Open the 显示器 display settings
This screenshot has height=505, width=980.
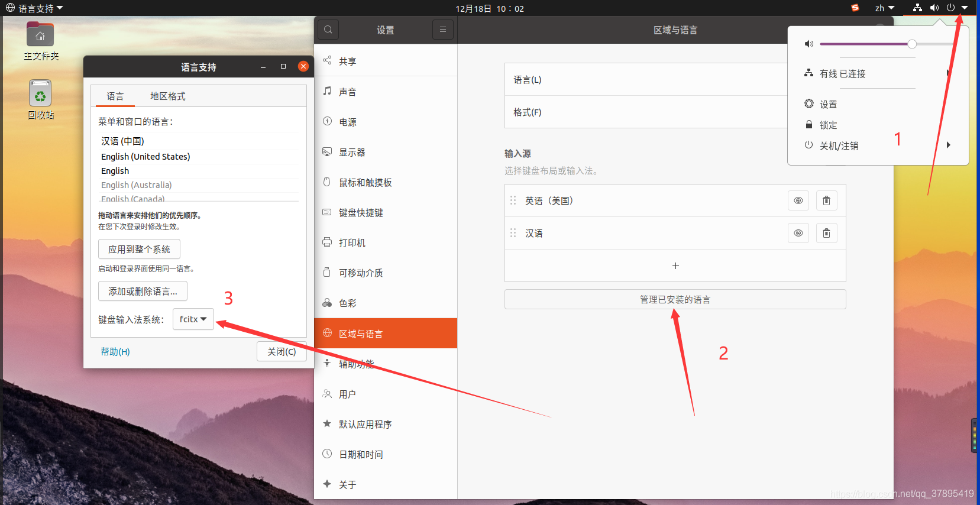point(386,152)
